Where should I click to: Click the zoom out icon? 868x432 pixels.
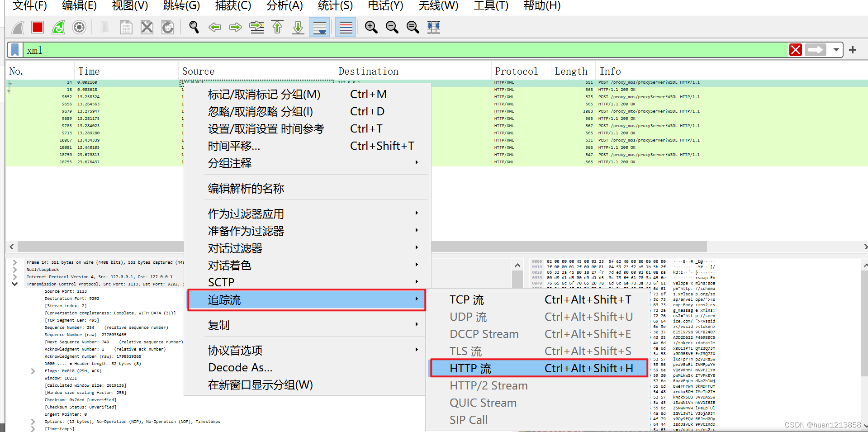click(392, 27)
